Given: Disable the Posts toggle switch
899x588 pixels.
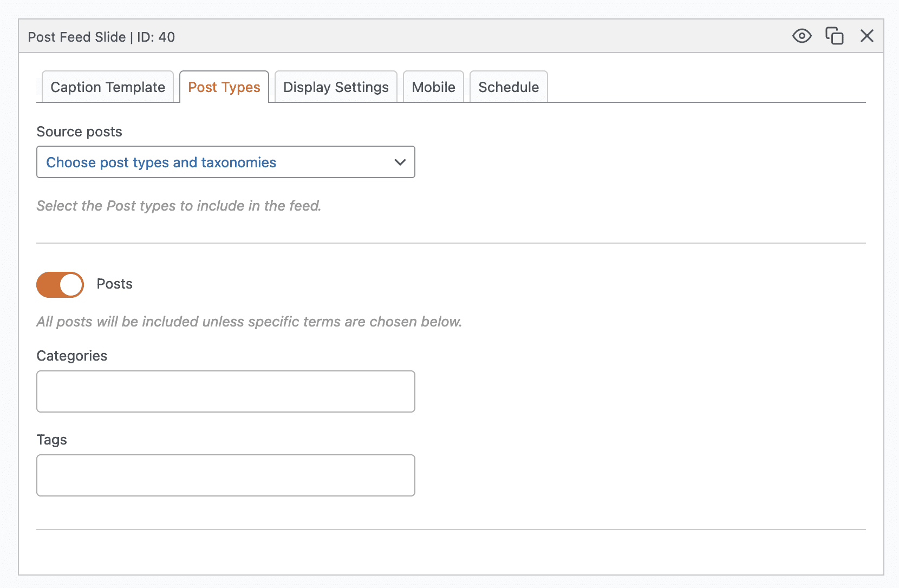Looking at the screenshot, I should coord(60,285).
